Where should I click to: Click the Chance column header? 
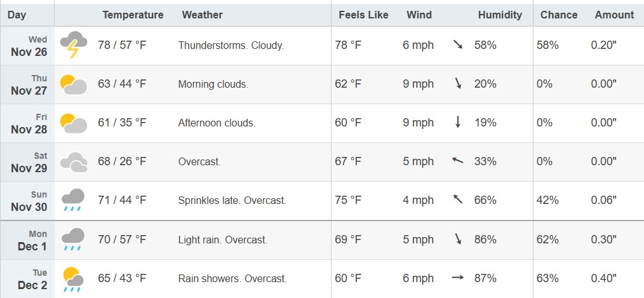pyautogui.click(x=559, y=15)
